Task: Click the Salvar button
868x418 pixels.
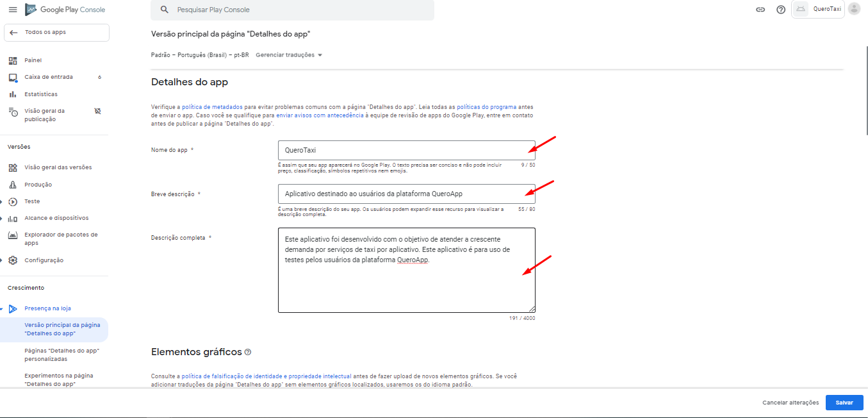Action: coord(844,403)
